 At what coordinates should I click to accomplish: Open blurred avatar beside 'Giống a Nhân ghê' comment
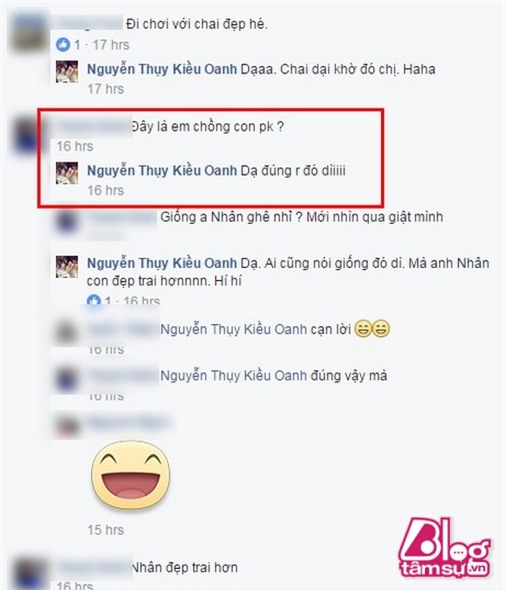pyautogui.click(x=67, y=222)
